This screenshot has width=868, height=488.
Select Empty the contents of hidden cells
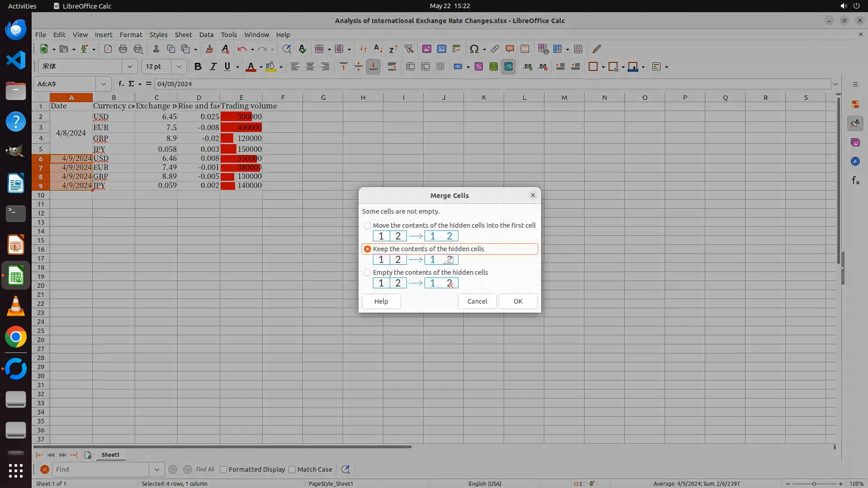click(368, 272)
